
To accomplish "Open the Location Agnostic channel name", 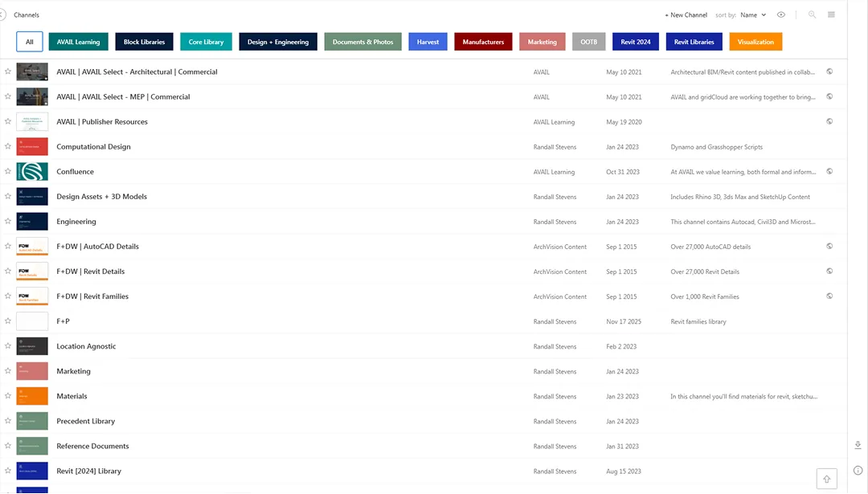I will [x=86, y=346].
